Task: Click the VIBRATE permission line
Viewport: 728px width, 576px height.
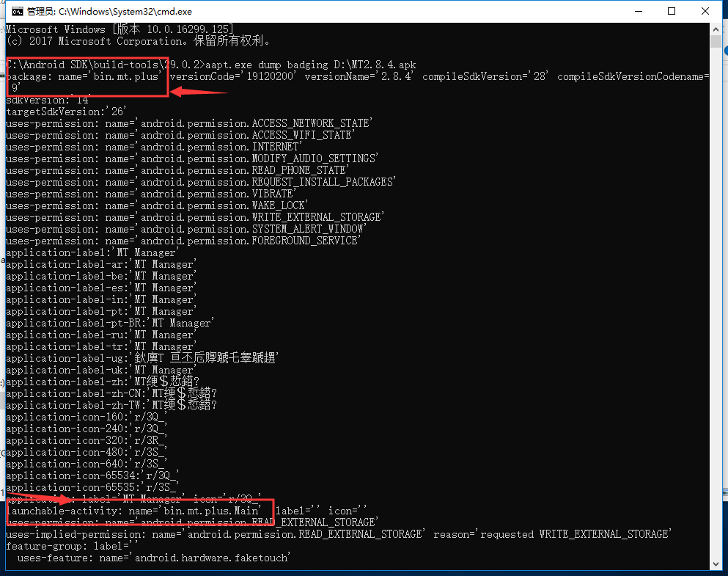Action: click(151, 194)
